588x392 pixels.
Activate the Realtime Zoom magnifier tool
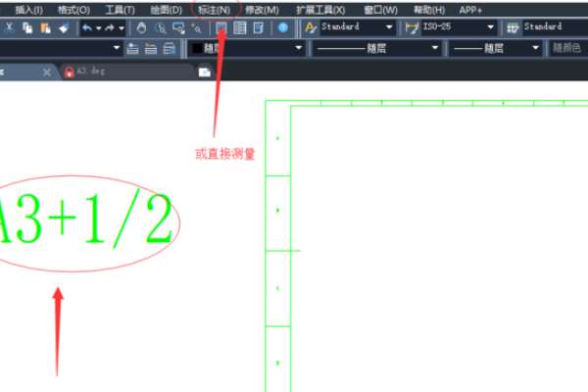click(x=160, y=27)
